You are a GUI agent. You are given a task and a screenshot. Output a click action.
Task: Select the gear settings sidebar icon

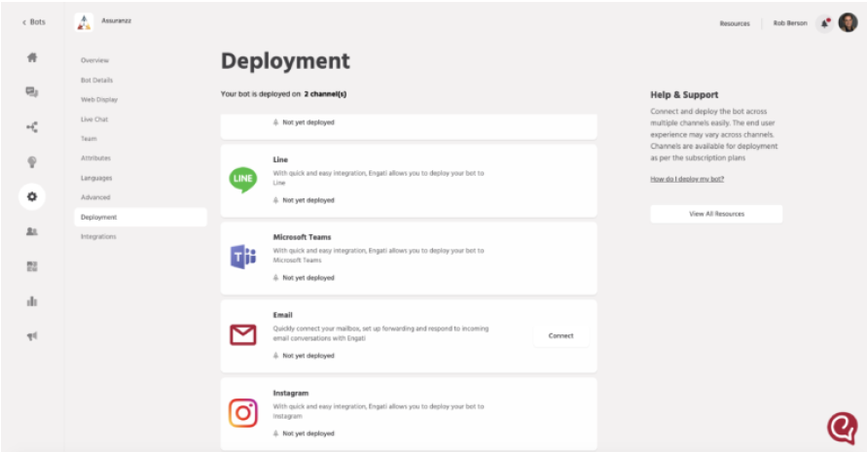(32, 197)
